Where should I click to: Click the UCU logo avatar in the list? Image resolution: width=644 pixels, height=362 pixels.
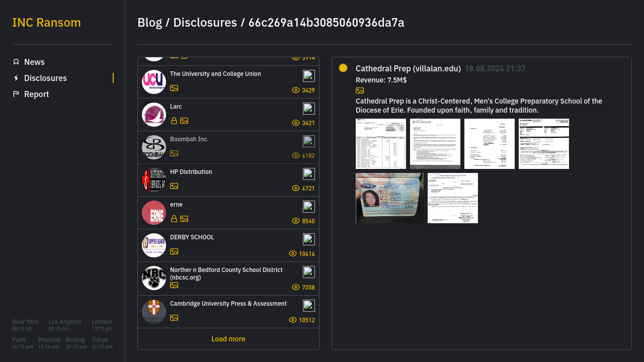(x=154, y=82)
